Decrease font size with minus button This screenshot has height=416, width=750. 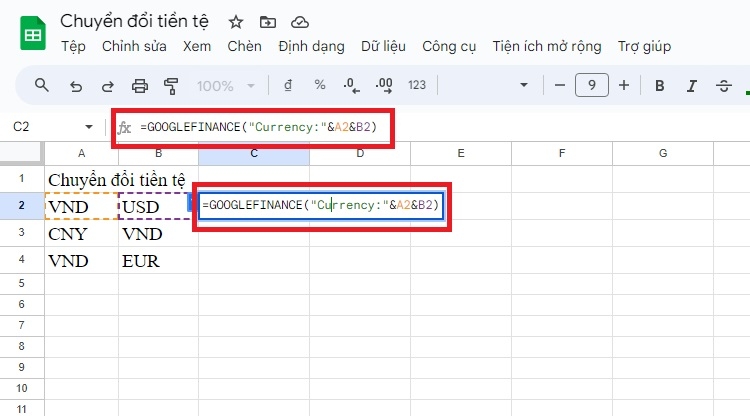point(560,85)
